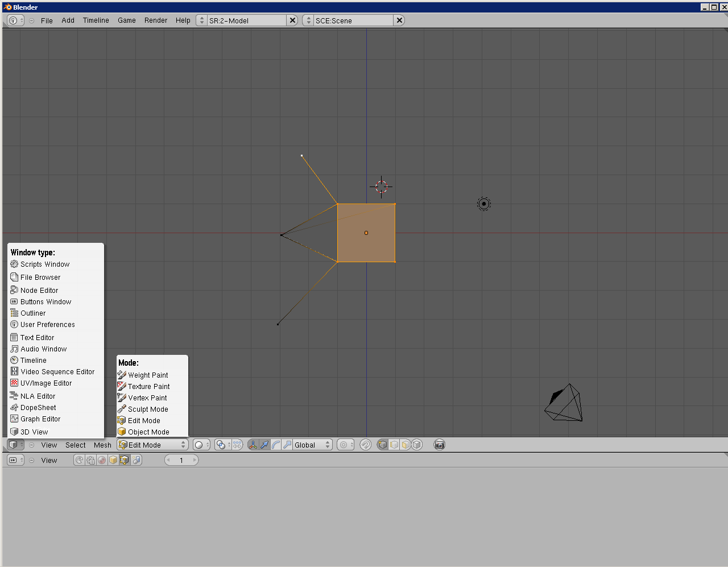Open User Preferences from the window type list
The width and height of the screenshot is (728, 567).
(56, 325)
